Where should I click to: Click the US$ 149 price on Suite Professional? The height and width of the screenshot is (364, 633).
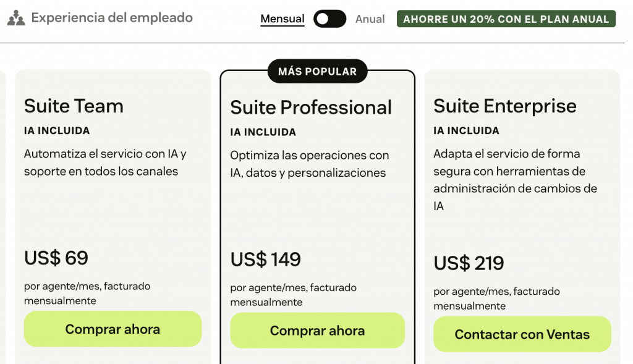pos(265,260)
